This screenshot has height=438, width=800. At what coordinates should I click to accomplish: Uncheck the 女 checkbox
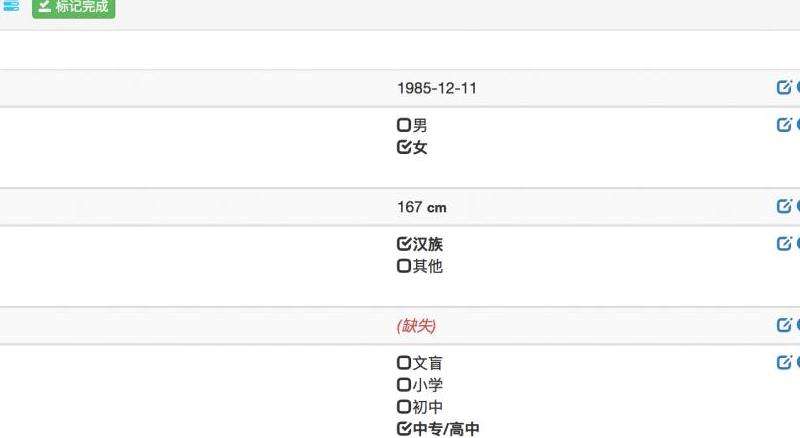[404, 147]
